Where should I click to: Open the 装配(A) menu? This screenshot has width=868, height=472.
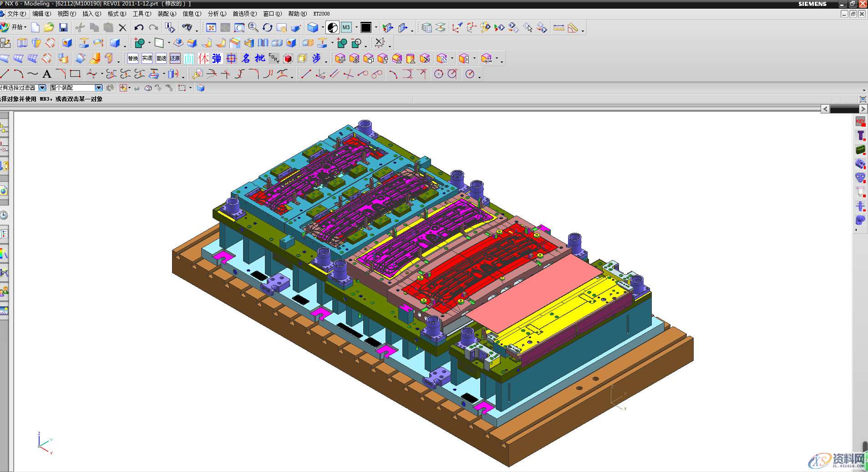click(x=167, y=14)
